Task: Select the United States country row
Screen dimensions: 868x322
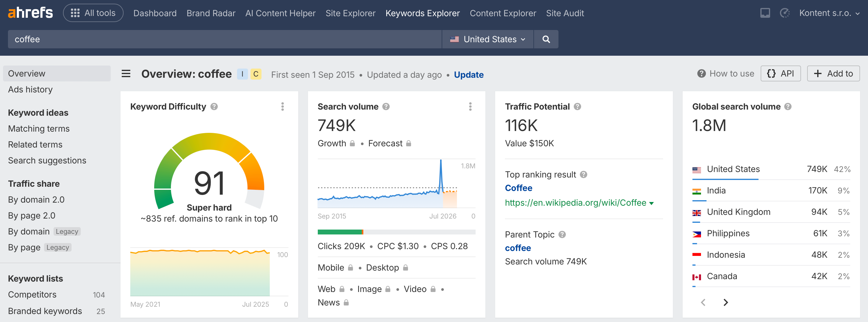Action: (x=771, y=169)
